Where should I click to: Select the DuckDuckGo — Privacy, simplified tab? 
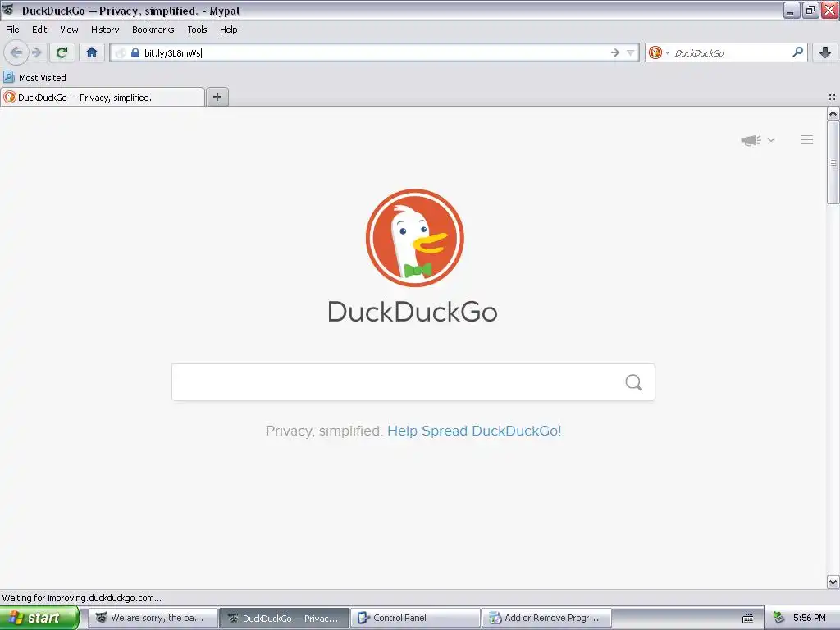(103, 97)
